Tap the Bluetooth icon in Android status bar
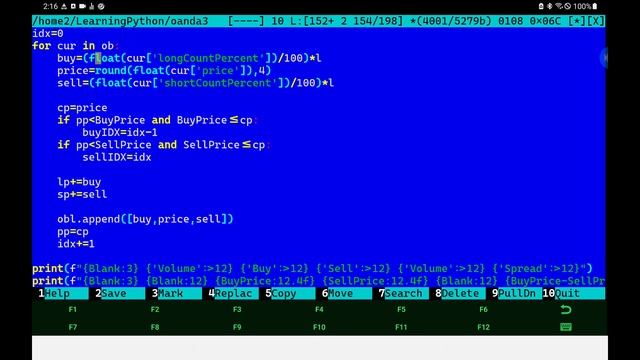Viewport: 640px width, 360px height. click(550, 6)
